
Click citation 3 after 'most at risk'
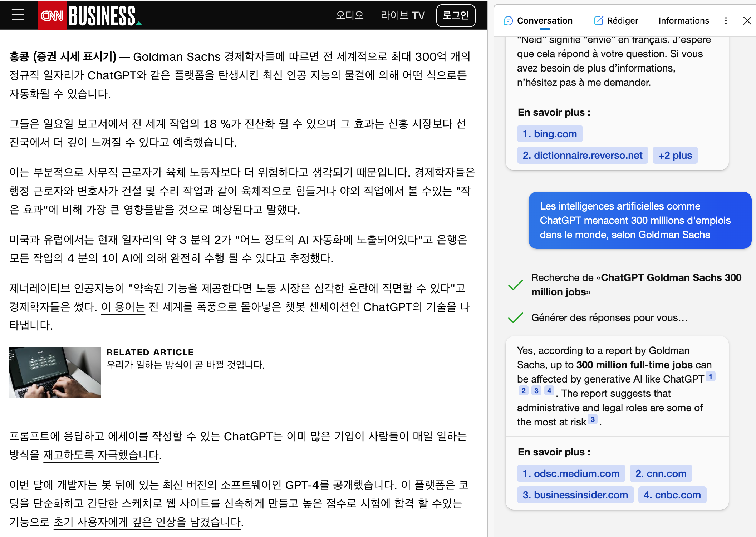coord(593,419)
